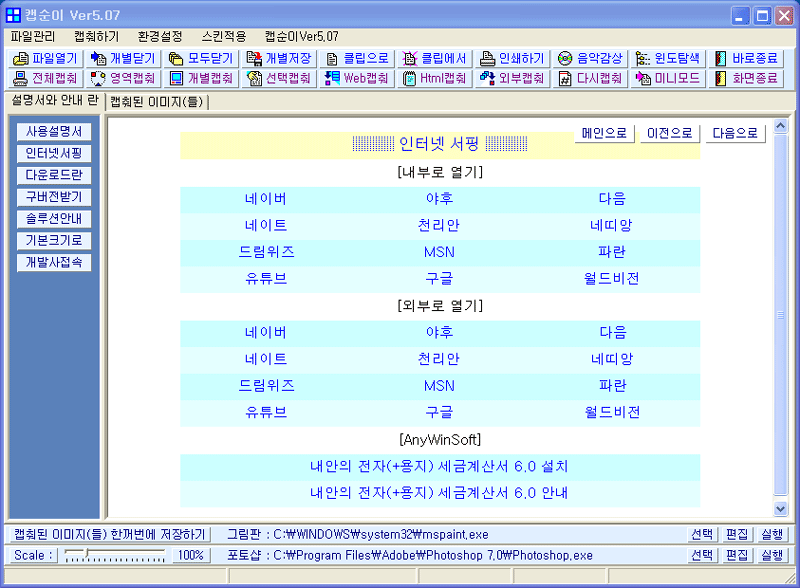The width and height of the screenshot is (800, 588).
Task: Click the Html캡춰 toolbar icon
Action: [x=409, y=78]
